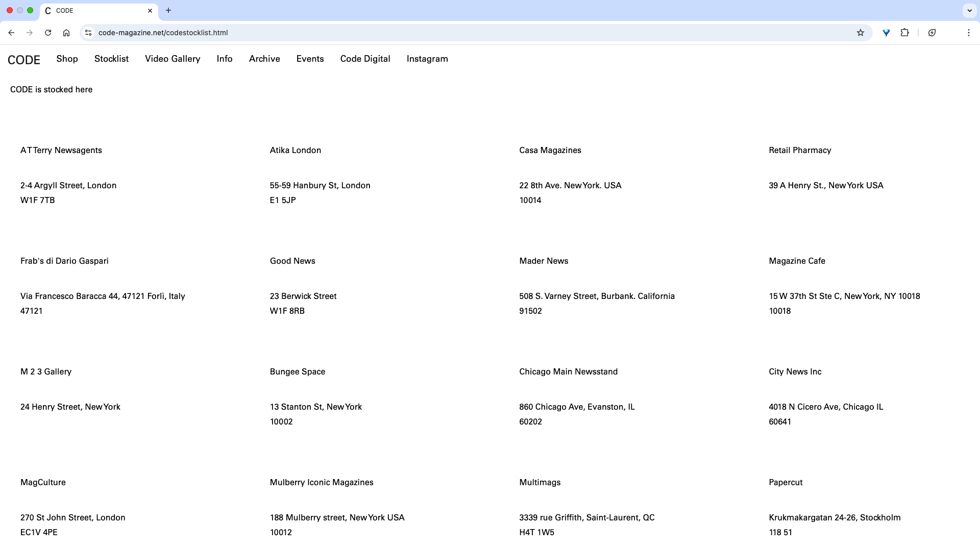Open the Shop menu item

[67, 59]
